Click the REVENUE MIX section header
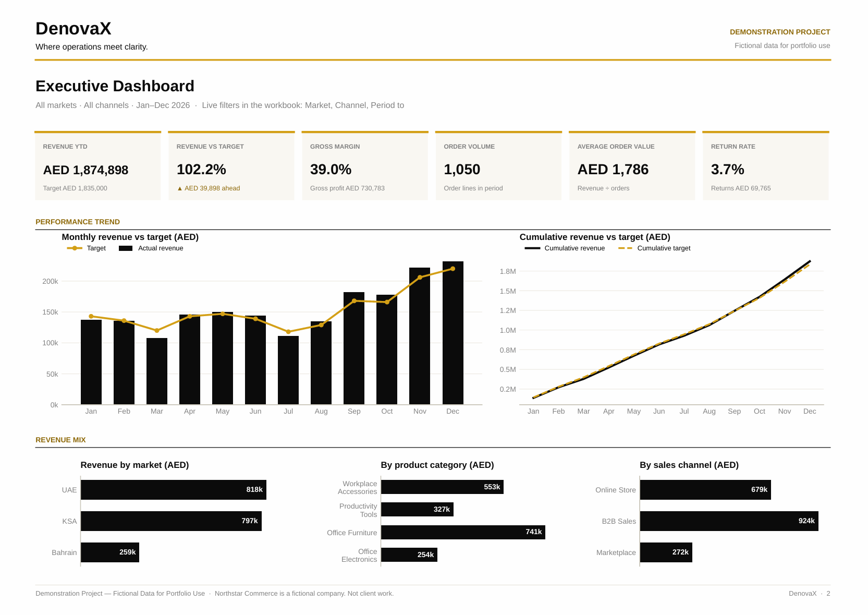 coord(60,440)
